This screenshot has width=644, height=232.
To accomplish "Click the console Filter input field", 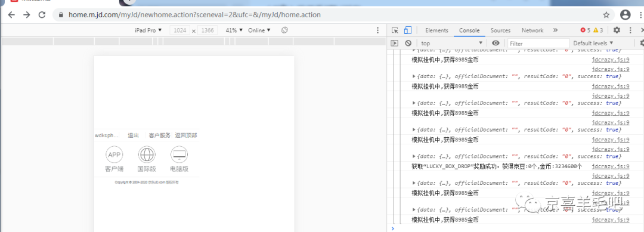I will tap(538, 43).
